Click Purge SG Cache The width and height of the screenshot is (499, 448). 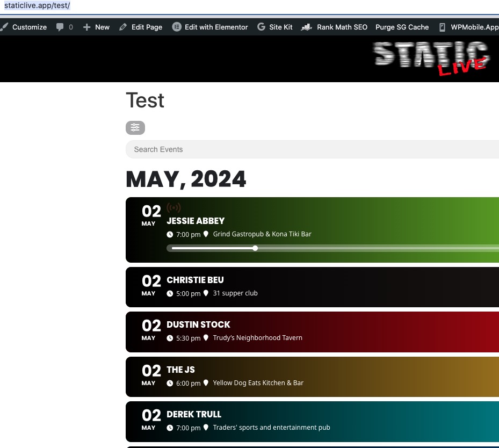402,27
